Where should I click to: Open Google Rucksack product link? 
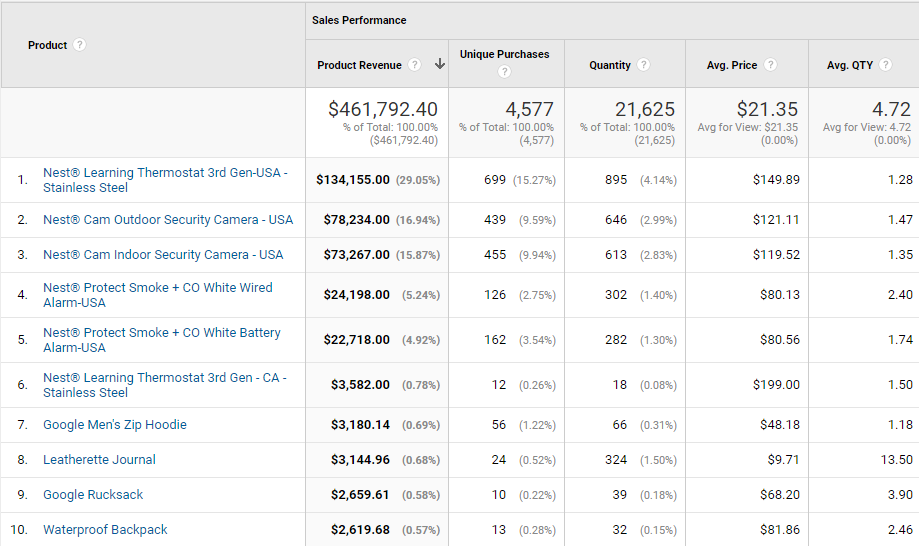pos(93,495)
